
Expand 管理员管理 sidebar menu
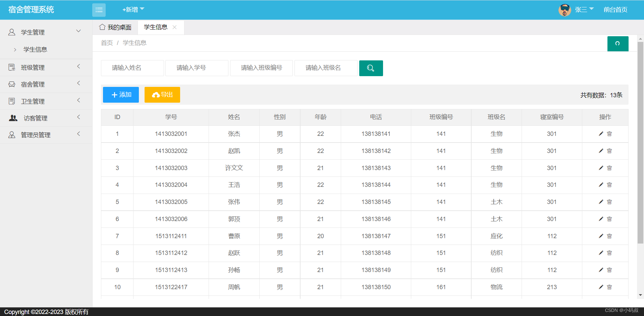pos(46,135)
